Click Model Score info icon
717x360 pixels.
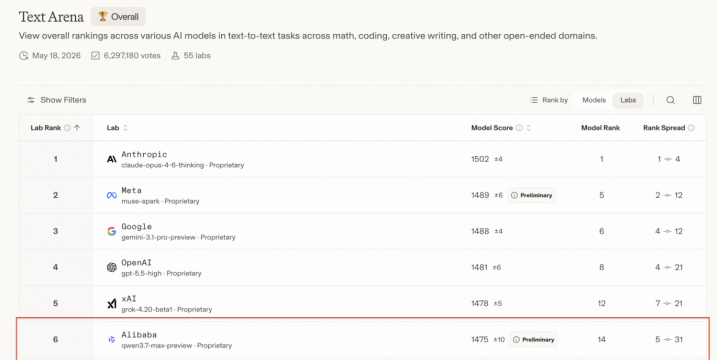tap(519, 128)
